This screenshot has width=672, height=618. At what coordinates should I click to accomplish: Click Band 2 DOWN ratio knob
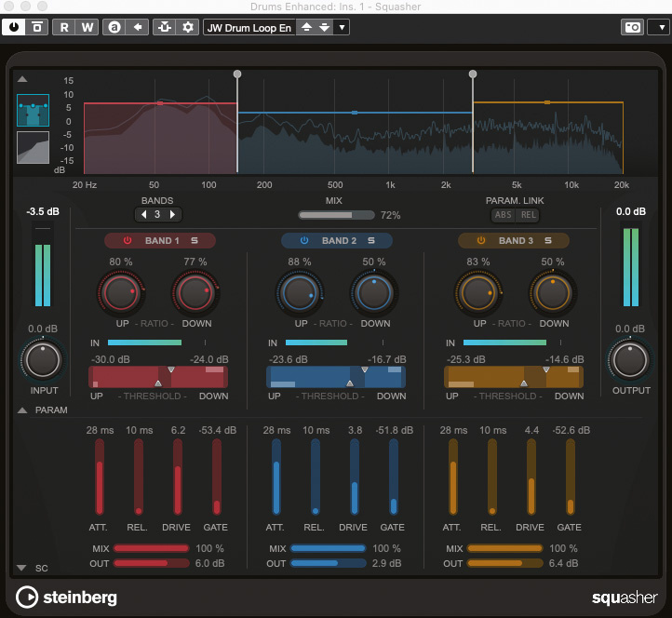coord(374,293)
